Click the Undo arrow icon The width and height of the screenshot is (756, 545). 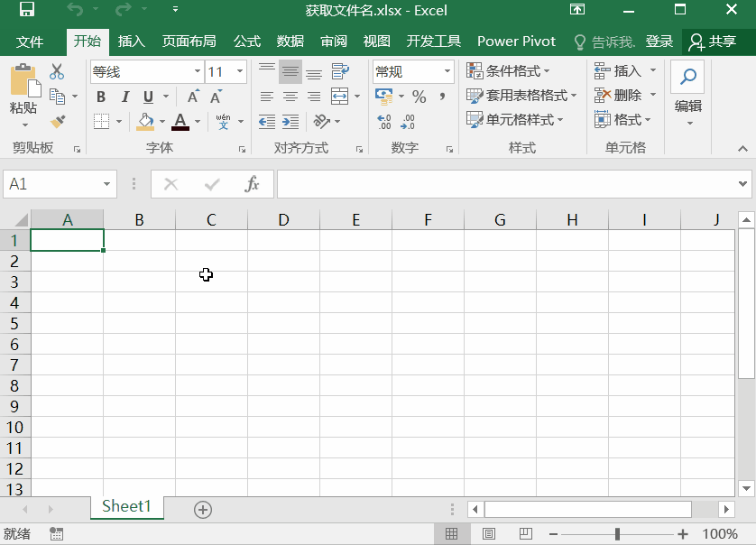pos(75,9)
